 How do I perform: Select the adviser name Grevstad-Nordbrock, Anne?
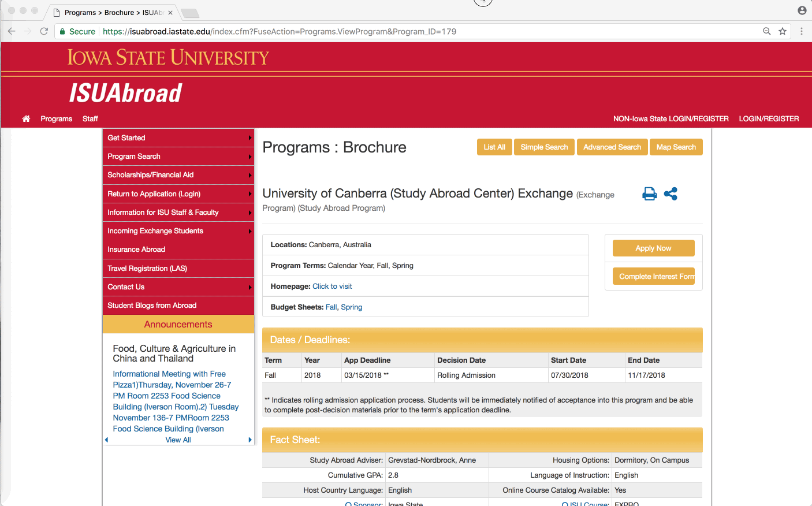432,460
